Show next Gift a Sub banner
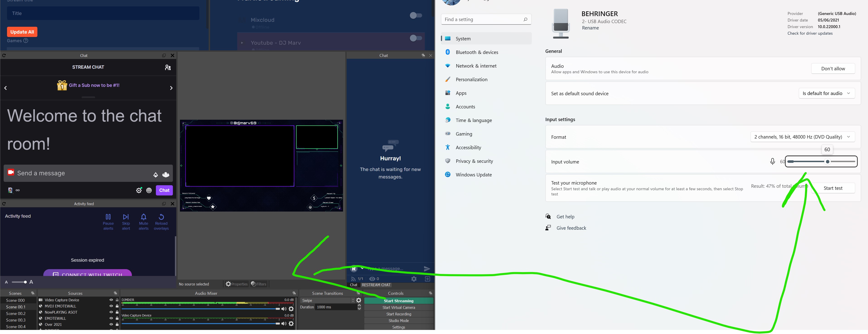The width and height of the screenshot is (868, 334). (171, 88)
